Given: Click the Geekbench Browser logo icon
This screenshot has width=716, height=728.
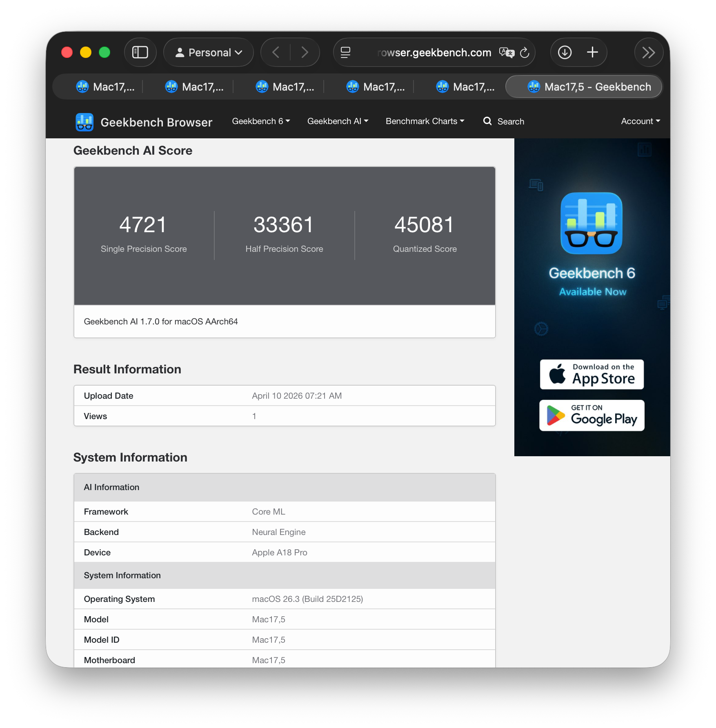Looking at the screenshot, I should click(84, 122).
